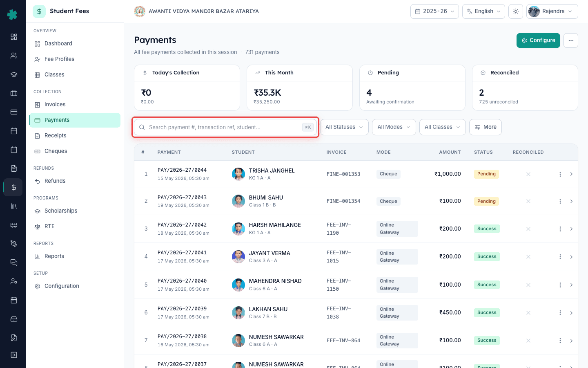The image size is (588, 368).
Task: Open the 2025-26 session dropdown
Action: pyautogui.click(x=434, y=11)
